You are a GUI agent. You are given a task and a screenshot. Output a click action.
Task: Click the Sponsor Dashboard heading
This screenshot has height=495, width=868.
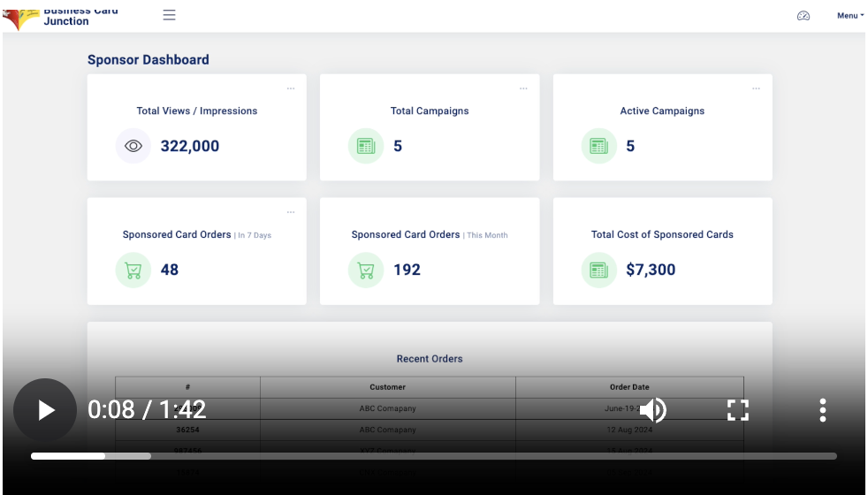pos(148,60)
